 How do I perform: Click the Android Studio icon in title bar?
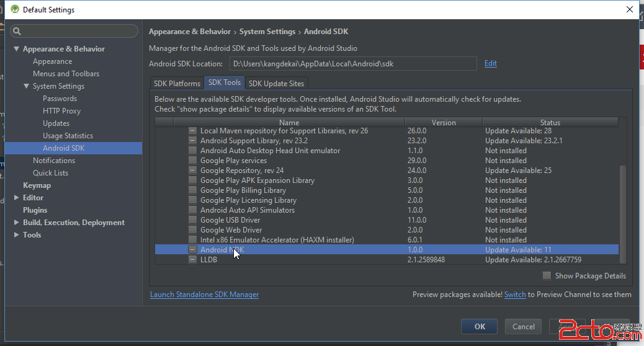tap(15, 9)
